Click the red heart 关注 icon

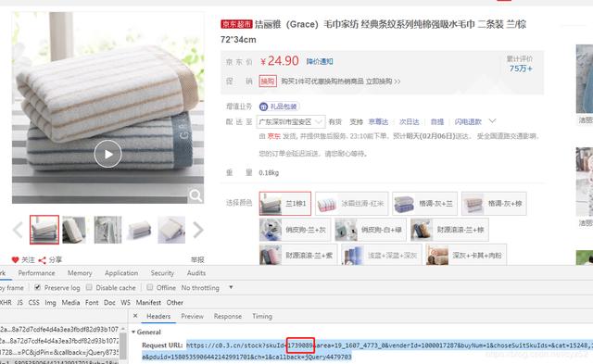[15, 260]
